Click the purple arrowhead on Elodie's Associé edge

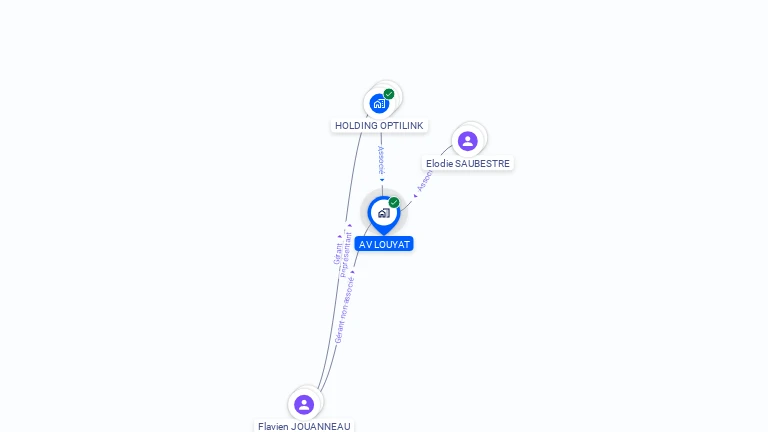coord(415,196)
